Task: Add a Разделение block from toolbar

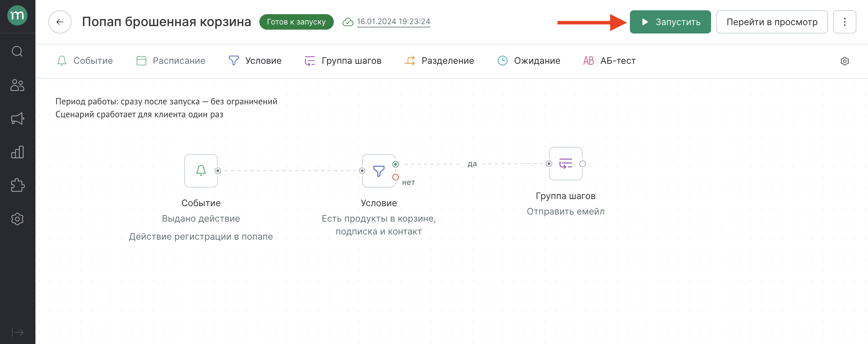Action: click(439, 61)
